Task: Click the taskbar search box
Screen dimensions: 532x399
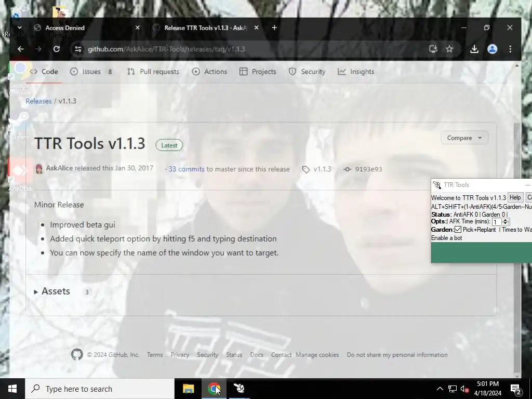Action: click(100, 389)
